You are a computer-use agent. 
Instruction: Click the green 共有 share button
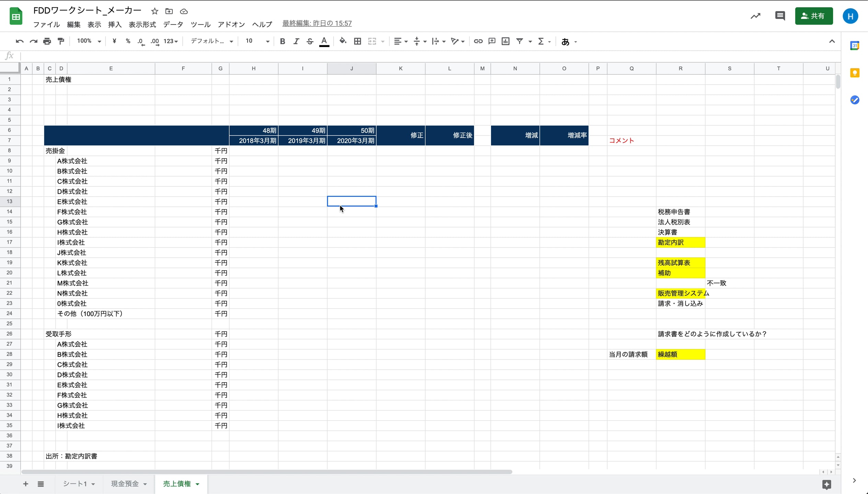tap(813, 16)
